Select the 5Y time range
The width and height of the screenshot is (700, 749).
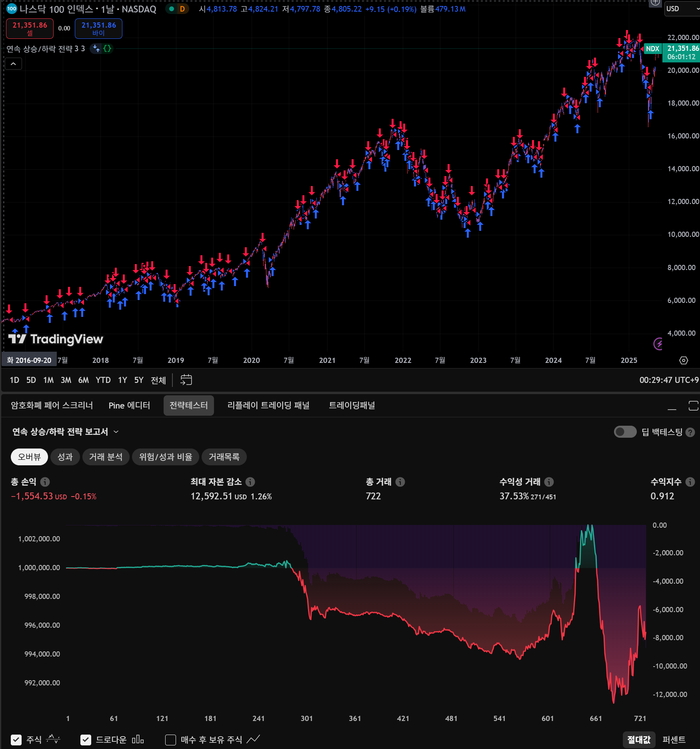(x=139, y=380)
